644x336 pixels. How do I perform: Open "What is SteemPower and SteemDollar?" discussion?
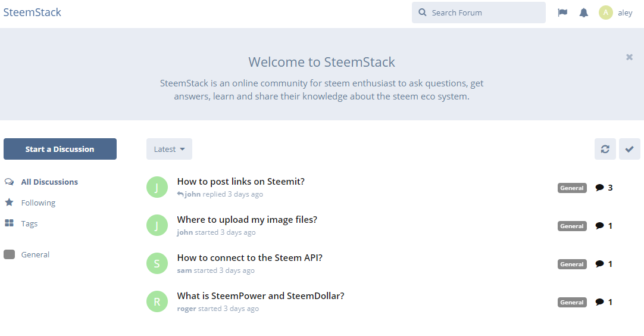pos(261,296)
